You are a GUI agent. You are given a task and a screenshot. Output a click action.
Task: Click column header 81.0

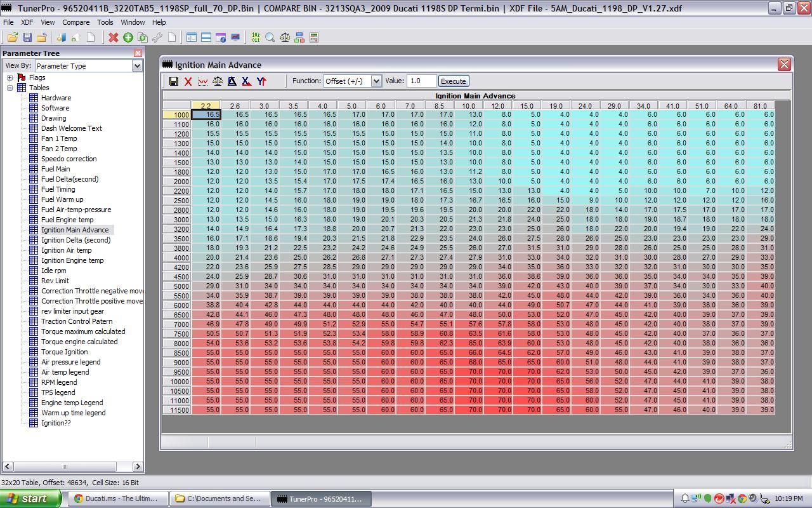click(x=760, y=106)
